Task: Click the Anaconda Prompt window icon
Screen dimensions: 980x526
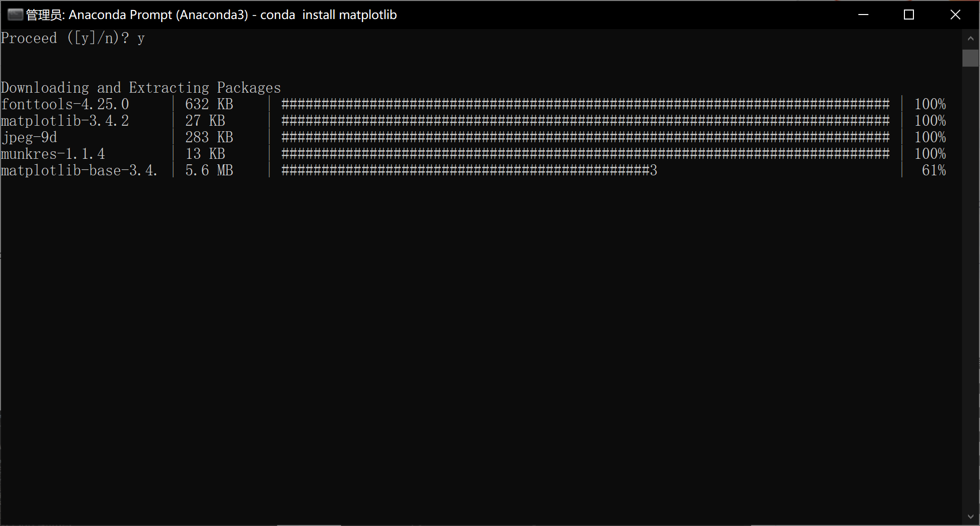Action: click(x=16, y=15)
